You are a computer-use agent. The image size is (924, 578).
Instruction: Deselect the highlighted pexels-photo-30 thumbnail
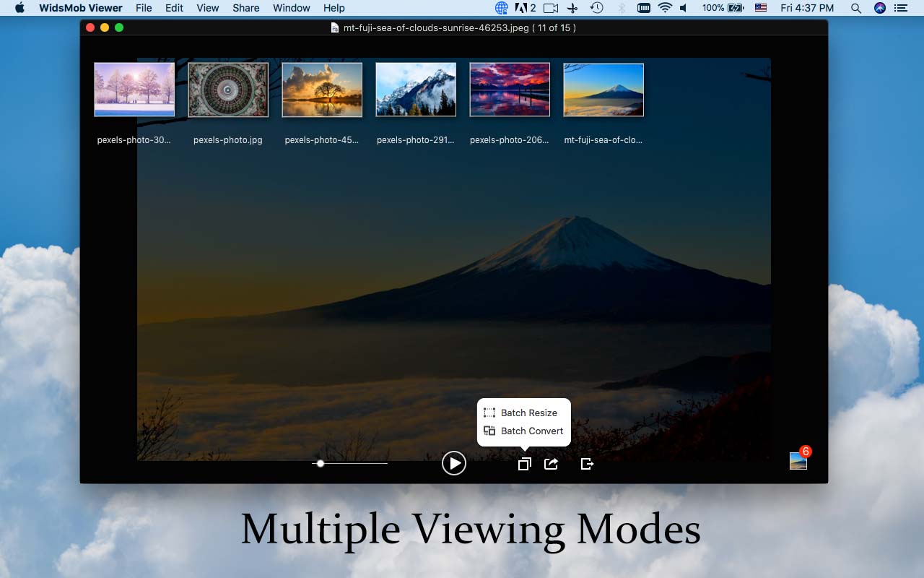134,89
